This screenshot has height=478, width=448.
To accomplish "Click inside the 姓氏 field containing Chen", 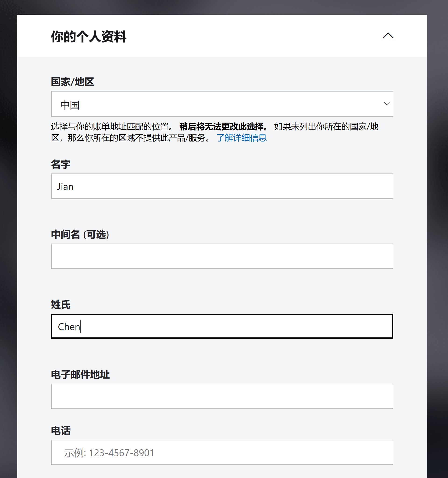I will point(222,326).
